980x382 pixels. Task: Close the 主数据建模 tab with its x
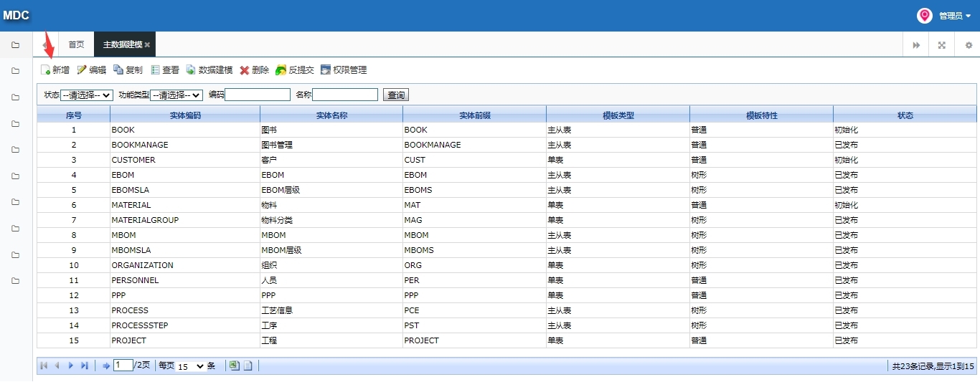pyautogui.click(x=147, y=45)
